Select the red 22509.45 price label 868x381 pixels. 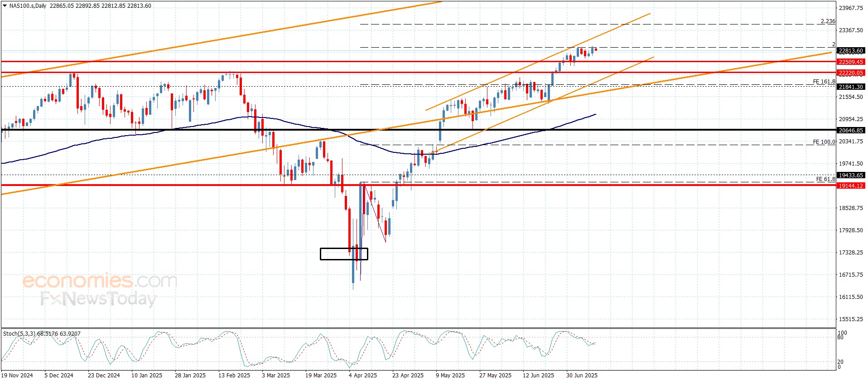851,62
